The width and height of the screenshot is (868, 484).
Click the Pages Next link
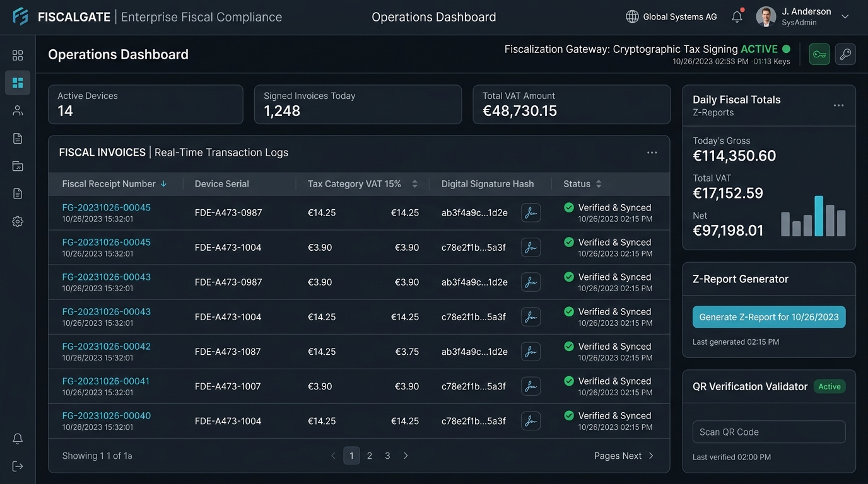(625, 456)
